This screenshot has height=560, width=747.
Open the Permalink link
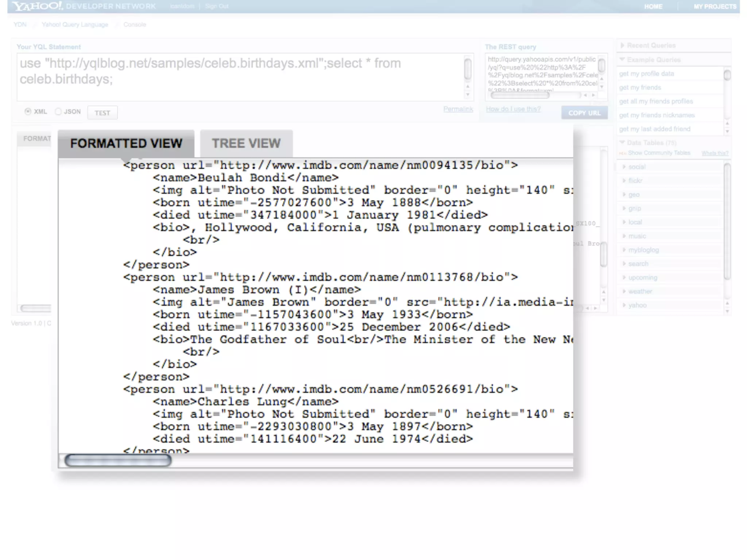pyautogui.click(x=458, y=109)
